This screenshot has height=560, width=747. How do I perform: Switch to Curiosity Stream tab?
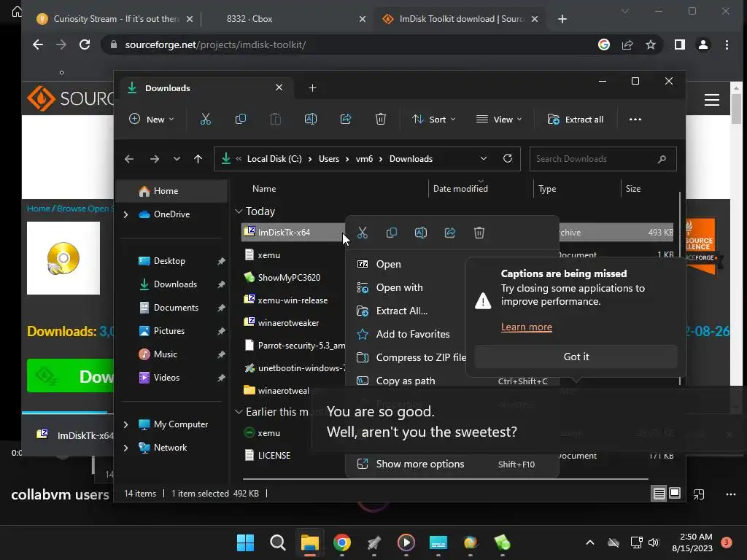pyautogui.click(x=116, y=18)
